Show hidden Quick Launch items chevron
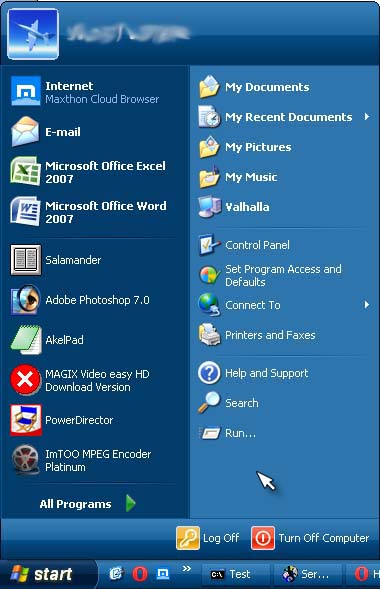The width and height of the screenshot is (380, 589). pyautogui.click(x=187, y=568)
